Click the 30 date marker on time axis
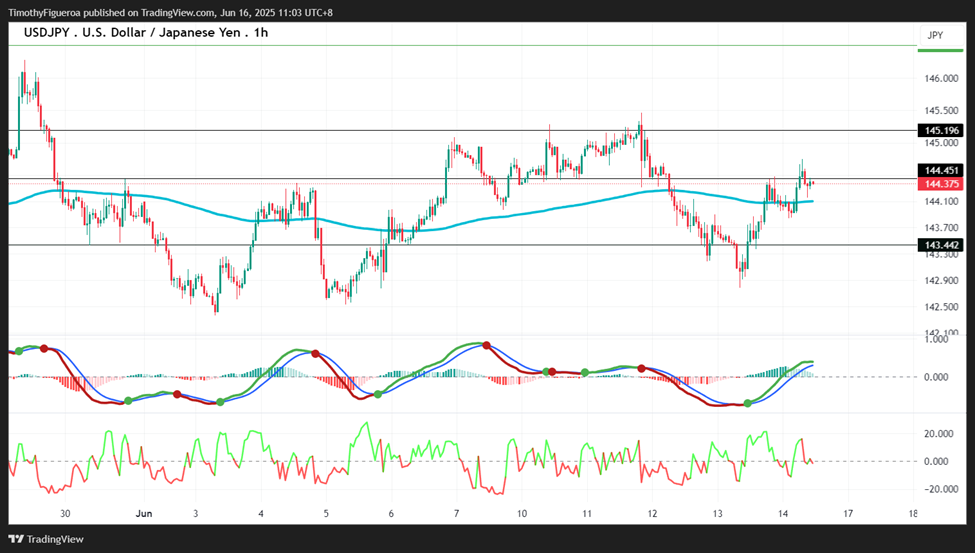975x553 pixels. (x=65, y=514)
